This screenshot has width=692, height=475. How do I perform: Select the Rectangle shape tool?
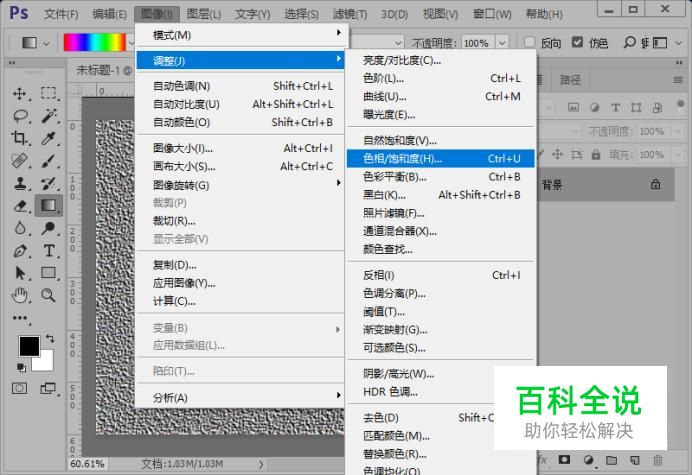pos(49,273)
